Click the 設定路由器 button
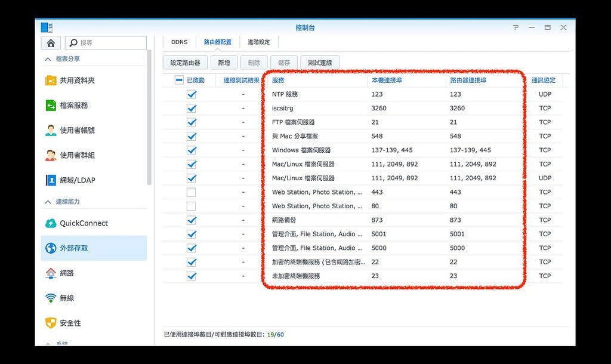This screenshot has width=611, height=364. 185,63
